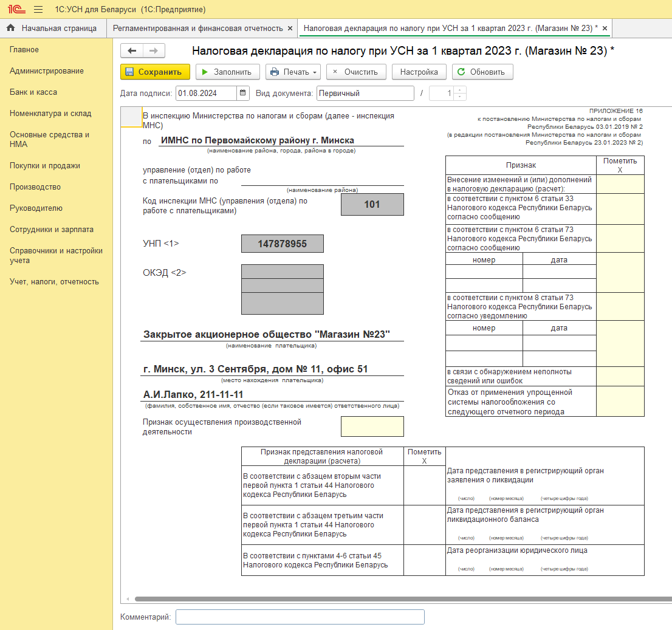Click the Вид документа field
This screenshot has height=630, width=672.
click(x=365, y=93)
